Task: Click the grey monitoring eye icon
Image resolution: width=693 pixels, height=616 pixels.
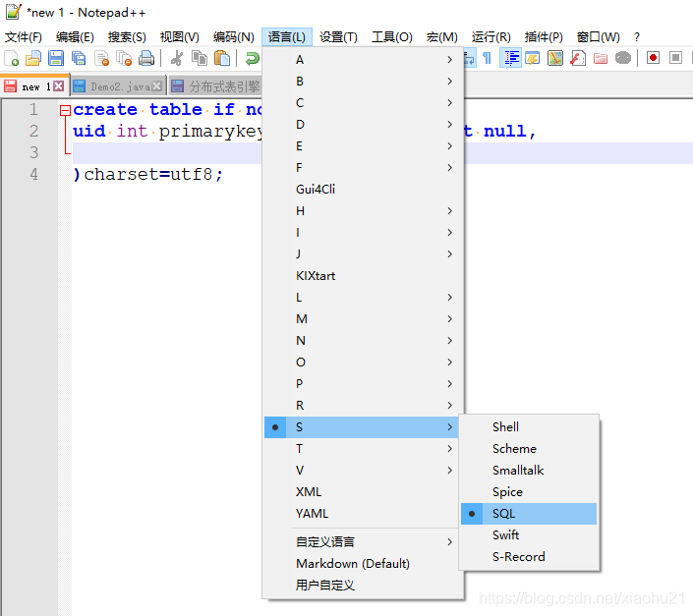Action: [623, 58]
